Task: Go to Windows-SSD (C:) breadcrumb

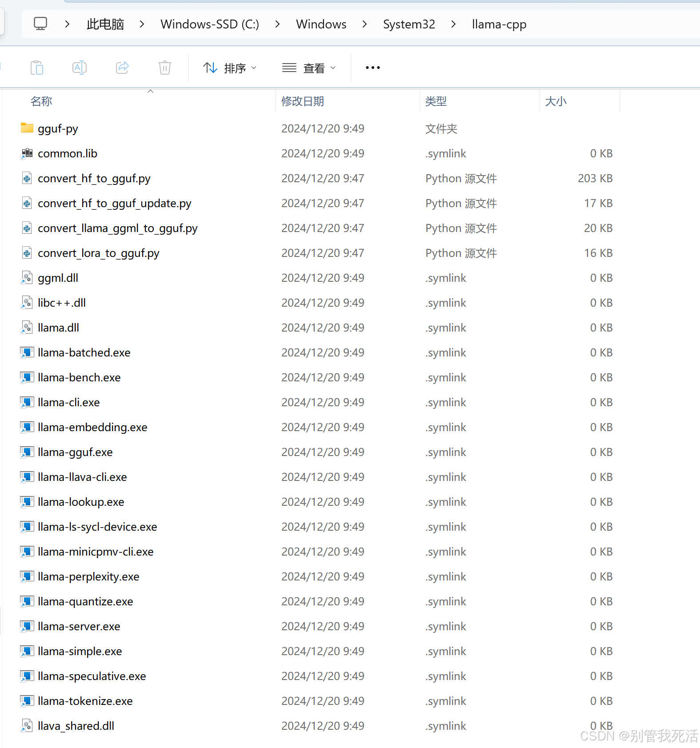Action: pos(210,24)
